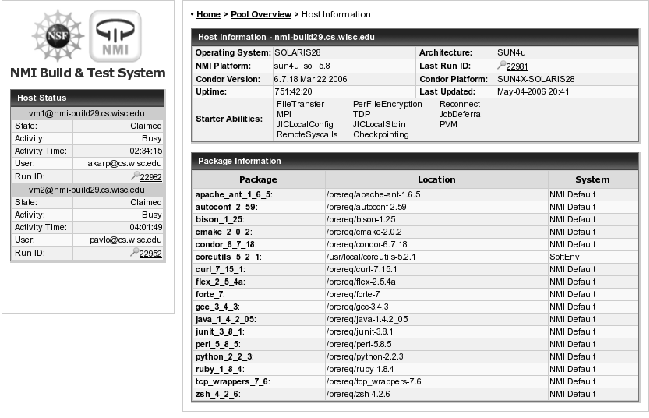The width and height of the screenshot is (649, 418).
Task: Click the NMI Build & Test System title
Action: pyautogui.click(x=87, y=73)
